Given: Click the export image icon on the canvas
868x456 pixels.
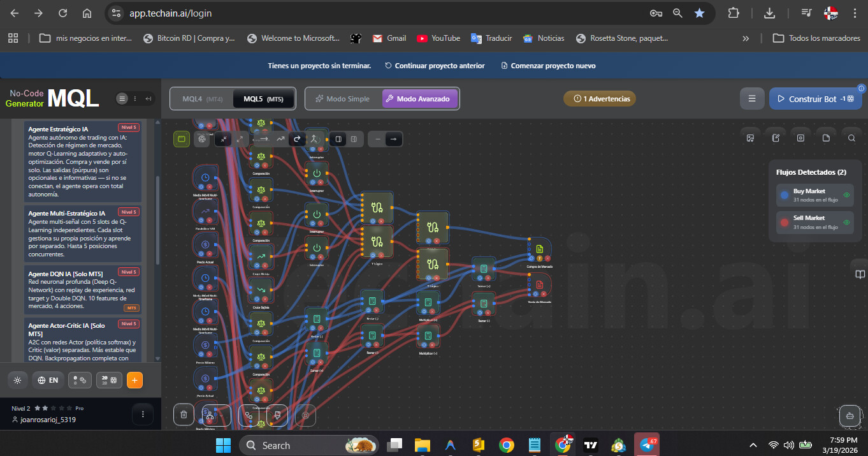Looking at the screenshot, I should 750,138.
